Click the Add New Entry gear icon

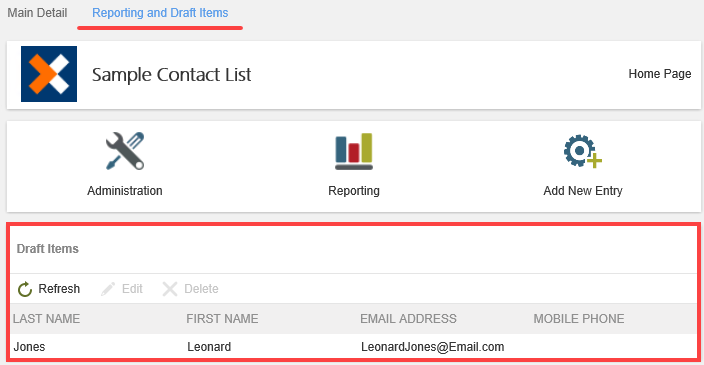[583, 151]
